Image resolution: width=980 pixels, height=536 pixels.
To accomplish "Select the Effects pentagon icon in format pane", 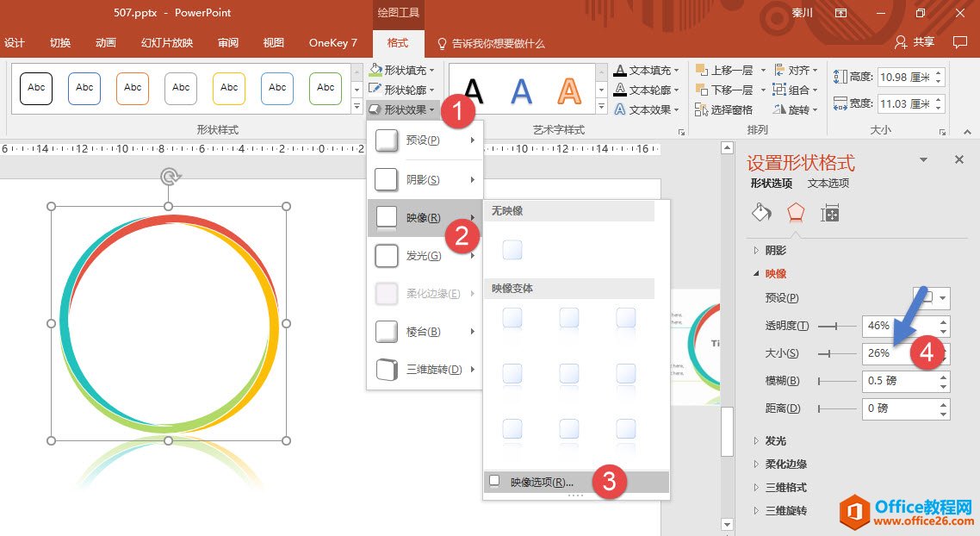I will (796, 213).
